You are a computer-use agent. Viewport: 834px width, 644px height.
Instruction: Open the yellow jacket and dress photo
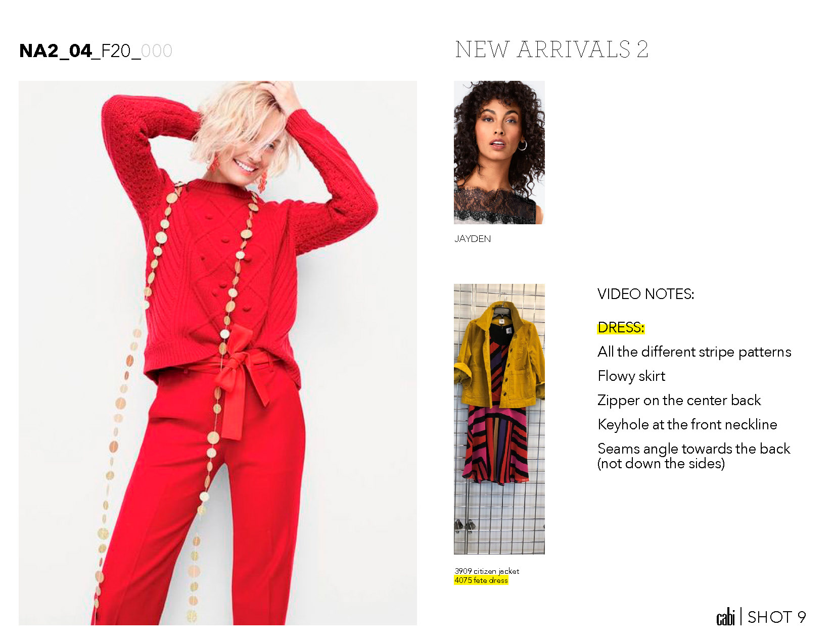(x=499, y=419)
